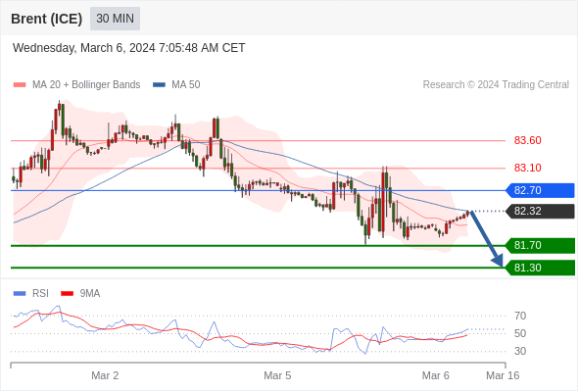Image resolution: width=578 pixels, height=392 pixels.
Task: Click the 'Mar 2' date axis label
Action: (105, 375)
